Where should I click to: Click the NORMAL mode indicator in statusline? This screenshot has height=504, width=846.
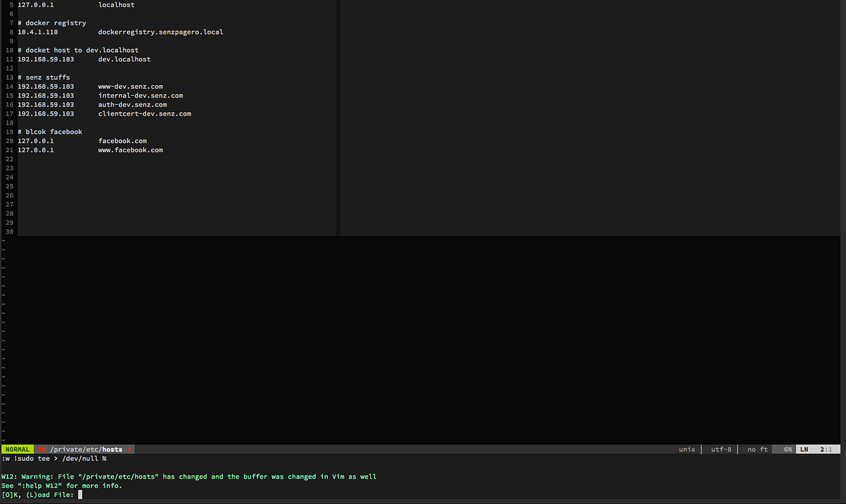click(x=17, y=449)
